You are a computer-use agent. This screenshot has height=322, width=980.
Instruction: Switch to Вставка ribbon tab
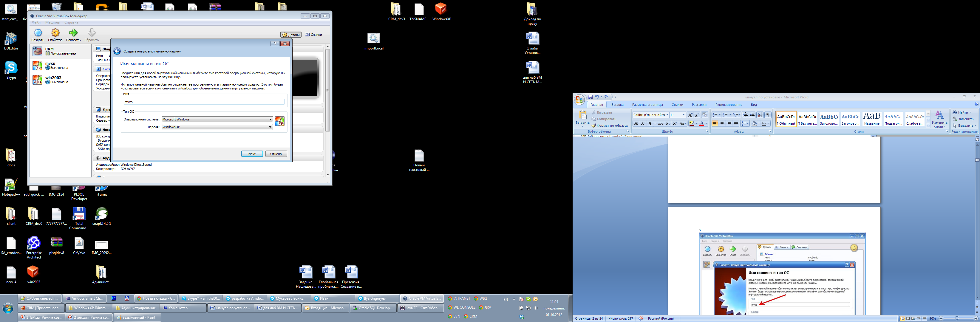point(617,105)
